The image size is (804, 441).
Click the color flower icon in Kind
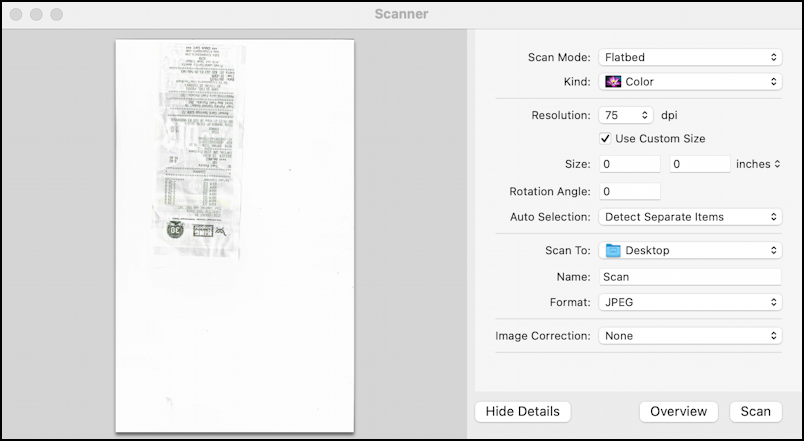pos(613,82)
